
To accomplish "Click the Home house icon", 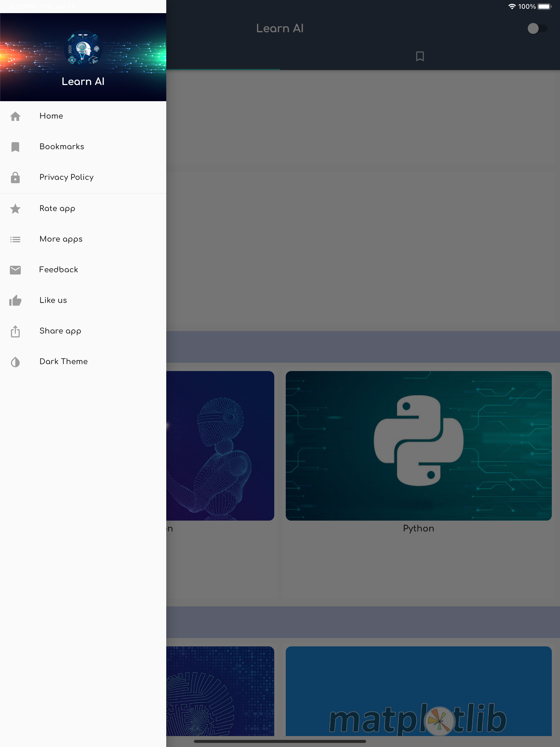I will [15, 116].
